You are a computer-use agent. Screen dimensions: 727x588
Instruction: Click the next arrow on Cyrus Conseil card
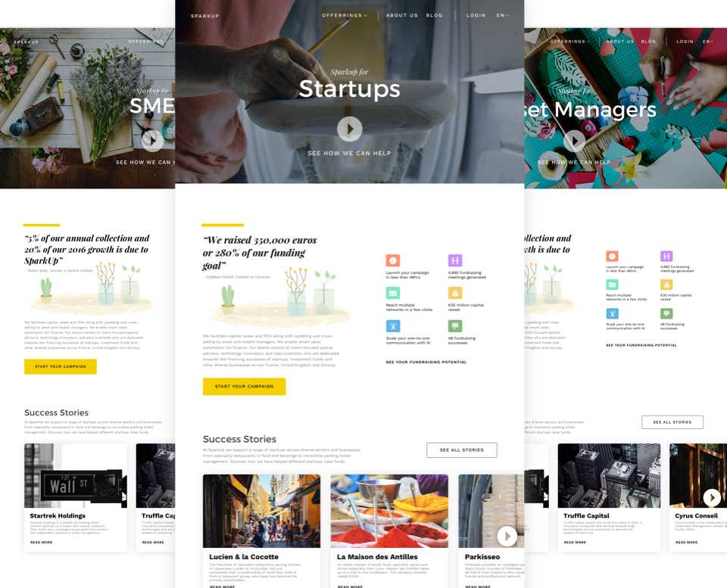pos(712,498)
